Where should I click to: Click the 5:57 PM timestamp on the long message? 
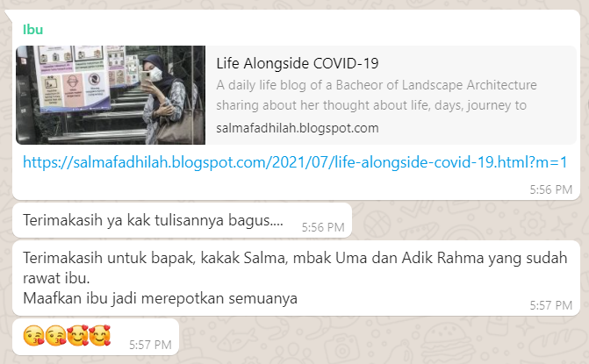point(551,305)
